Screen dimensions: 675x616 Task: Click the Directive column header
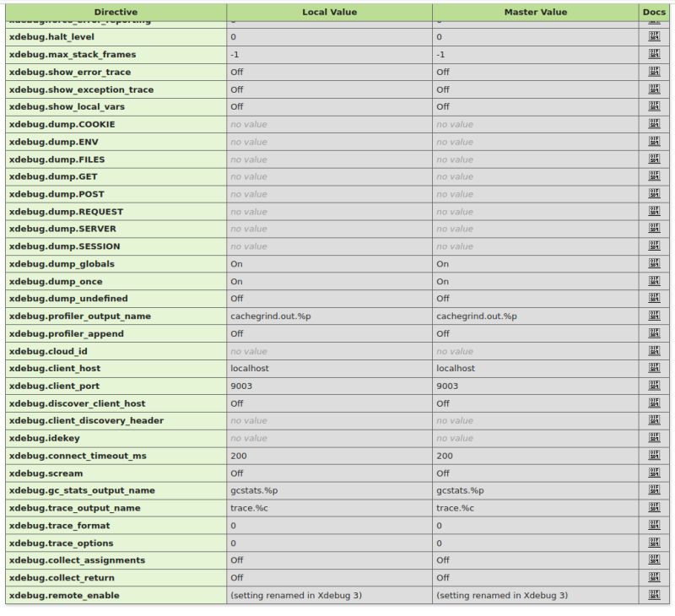click(116, 12)
